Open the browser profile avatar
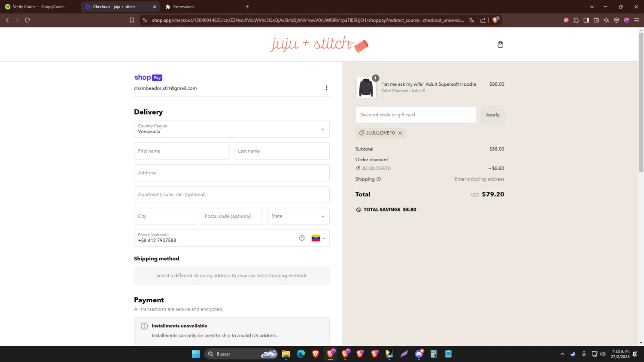This screenshot has height=362, width=644. [626, 20]
